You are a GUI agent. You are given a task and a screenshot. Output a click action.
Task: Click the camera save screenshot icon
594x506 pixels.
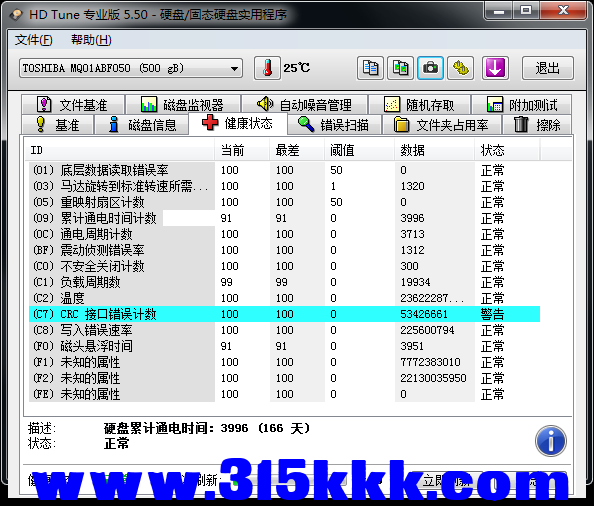430,68
